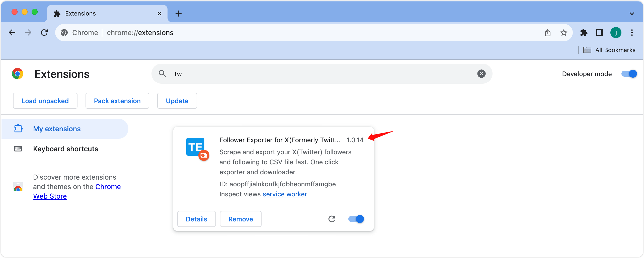
Task: Remove the Follower Exporter extension
Action: [241, 219]
